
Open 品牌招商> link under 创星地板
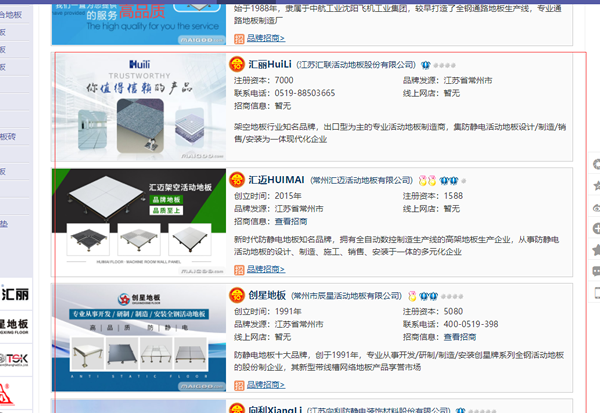(264, 385)
